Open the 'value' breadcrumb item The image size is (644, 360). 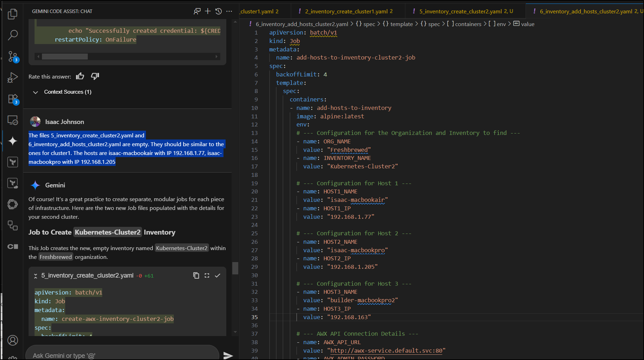pyautogui.click(x=524, y=24)
